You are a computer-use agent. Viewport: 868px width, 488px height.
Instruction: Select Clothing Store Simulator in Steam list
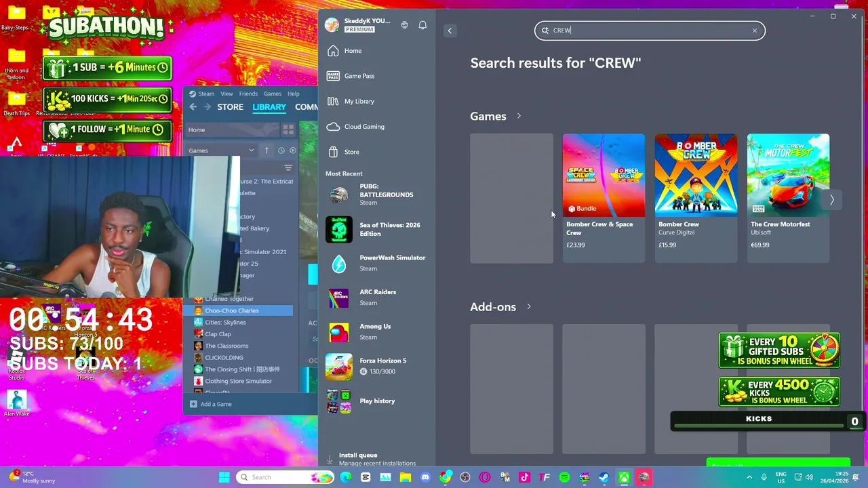(239, 381)
